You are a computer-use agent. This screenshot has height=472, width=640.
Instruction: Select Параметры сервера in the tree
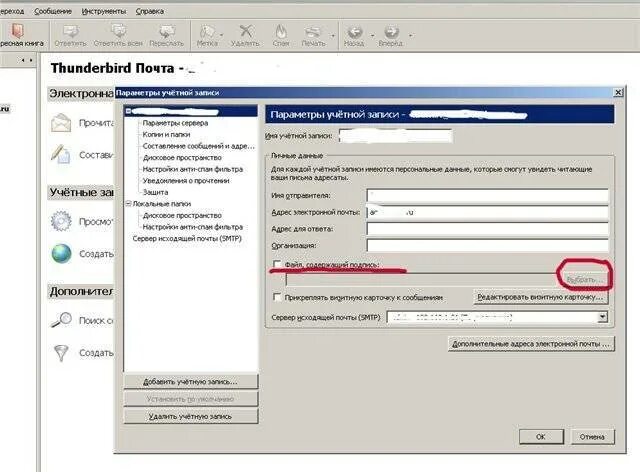click(176, 123)
